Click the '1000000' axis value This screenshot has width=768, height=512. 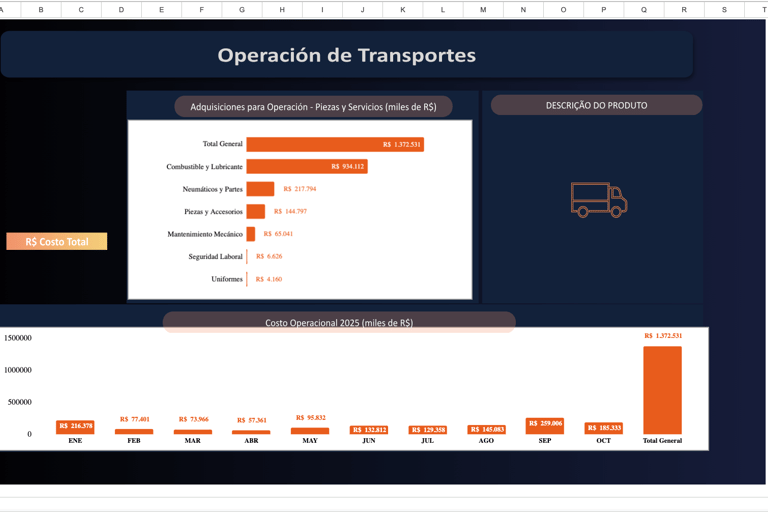click(18, 370)
